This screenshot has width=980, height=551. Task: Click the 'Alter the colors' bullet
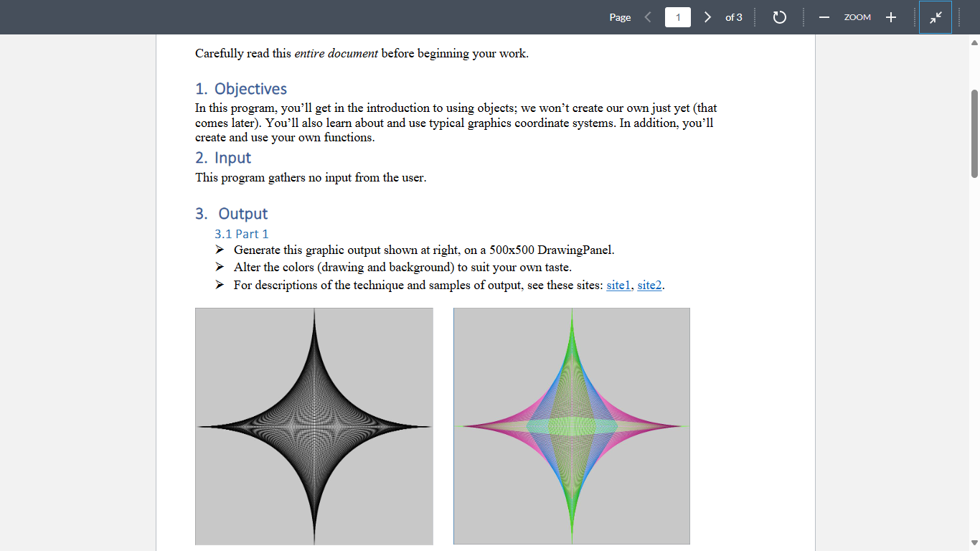coord(402,268)
